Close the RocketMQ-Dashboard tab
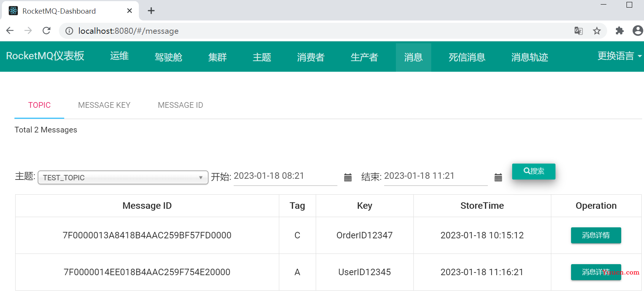The image size is (644, 293). 130,11
